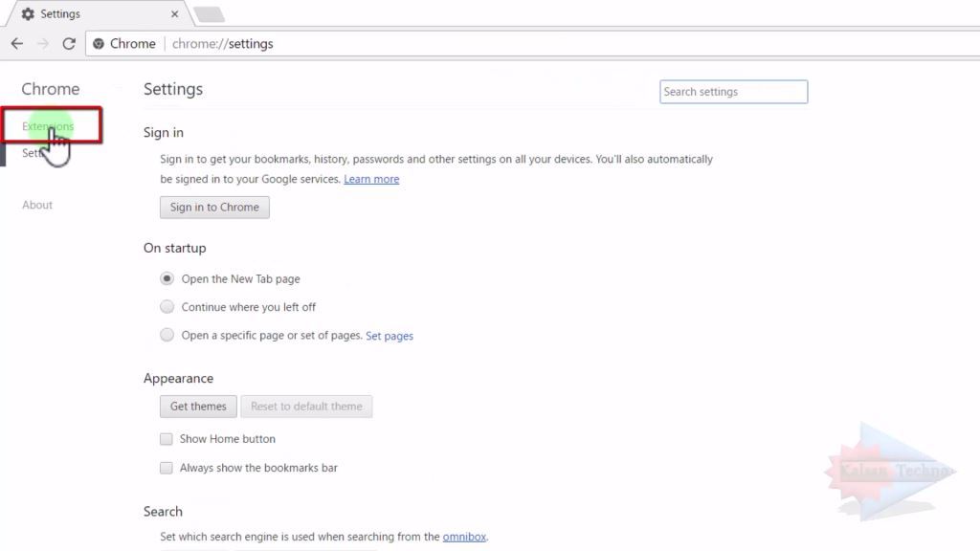Select Continue where you left off

(167, 307)
